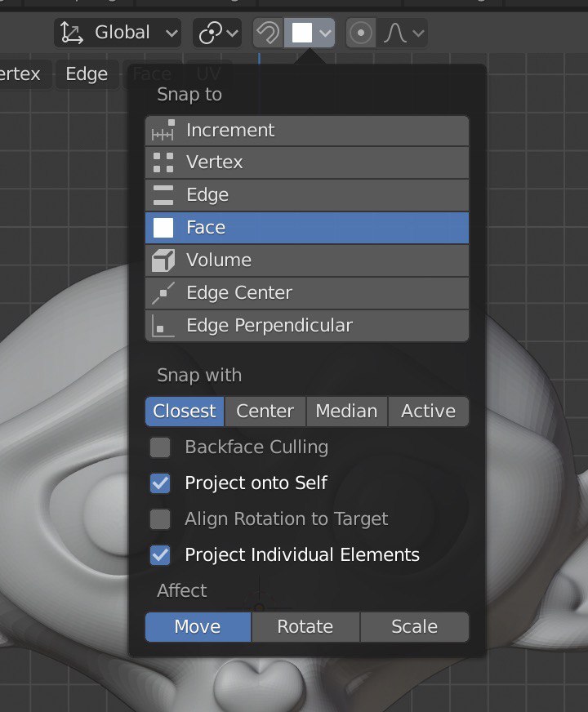Click the Edge two-bars icon
Screen dimensions: 588x712
click(x=163, y=195)
